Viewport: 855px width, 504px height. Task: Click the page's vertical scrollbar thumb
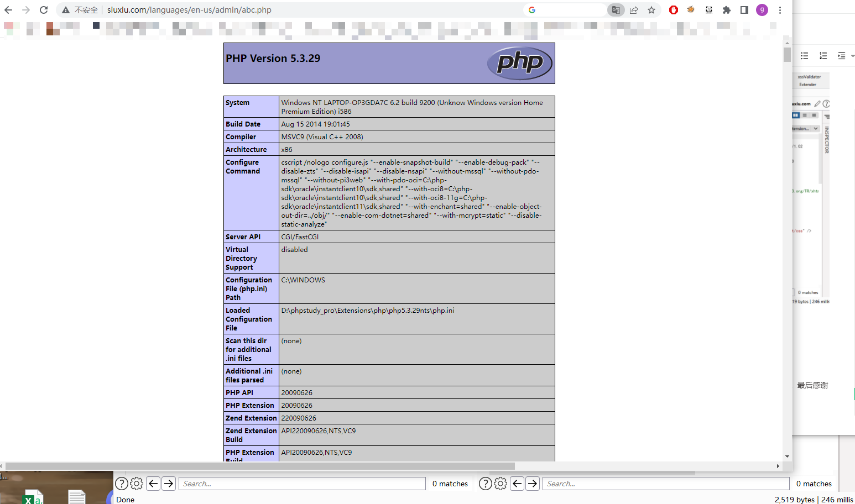click(x=788, y=55)
